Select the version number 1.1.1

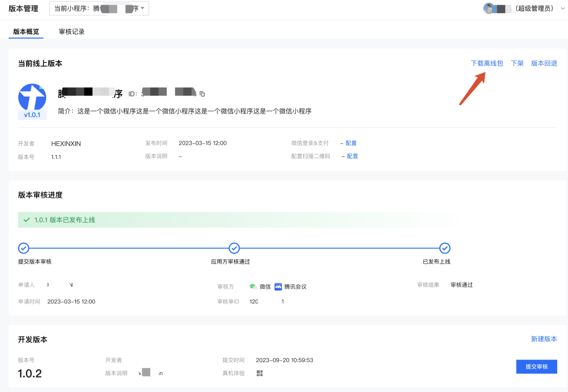pyautogui.click(x=56, y=157)
